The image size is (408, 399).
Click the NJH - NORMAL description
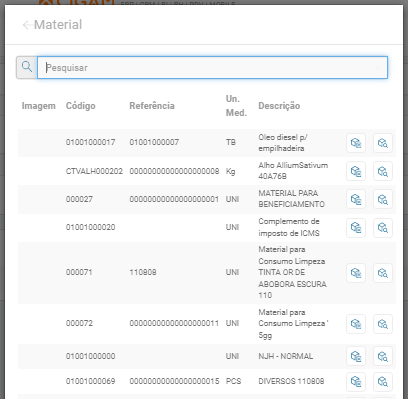tap(286, 356)
